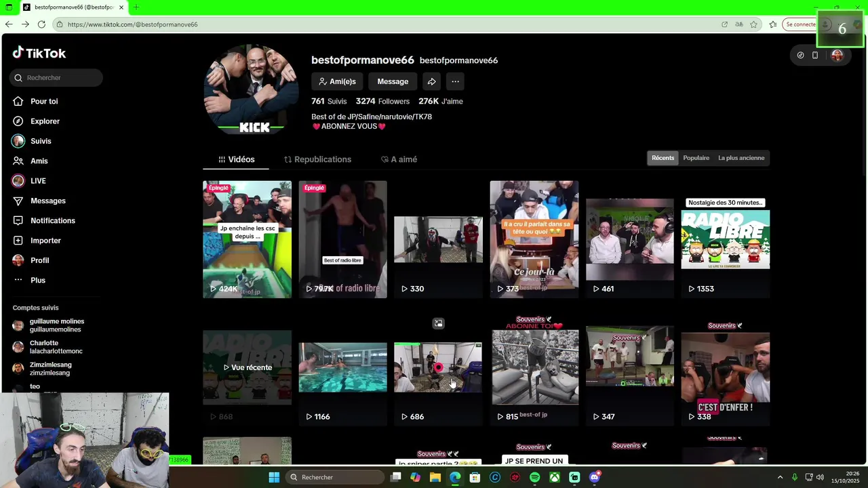The image size is (868, 488).
Task: Click the picture-in-picture icon above video
Action: pyautogui.click(x=438, y=324)
